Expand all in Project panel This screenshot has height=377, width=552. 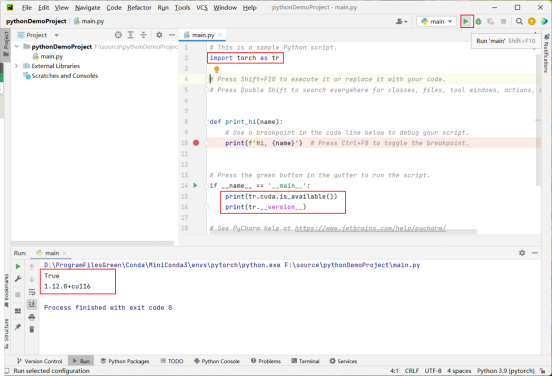(x=131, y=35)
